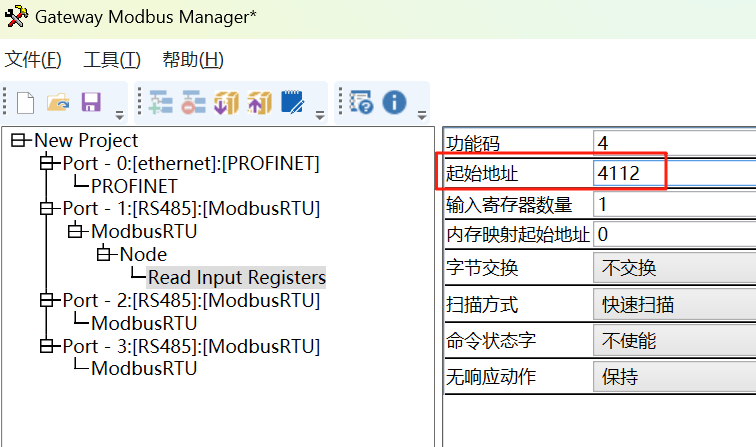Click 输入寄存器数量 value field
756x447 pixels.
tap(675, 204)
